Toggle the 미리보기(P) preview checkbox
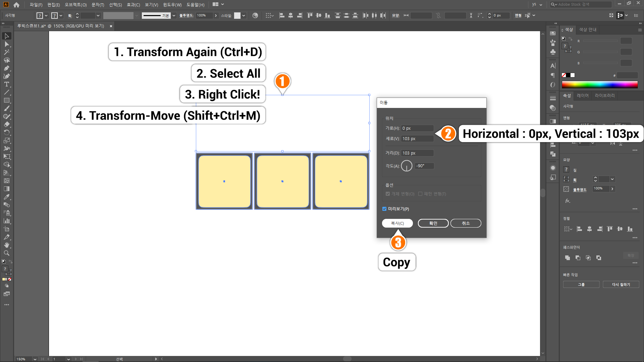Viewport: 644px width, 362px height. click(384, 209)
